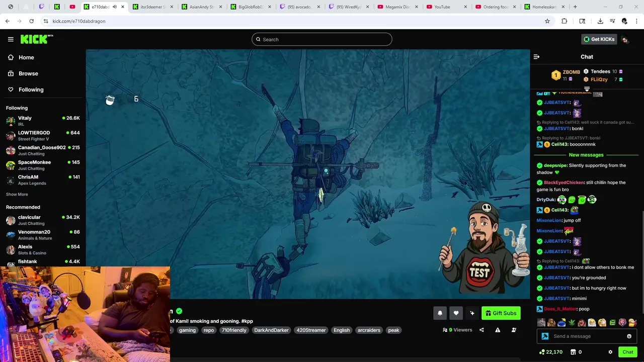Open Canadian_Goose902 channel
Image resolution: width=644 pixels, height=362 pixels.
point(43,150)
